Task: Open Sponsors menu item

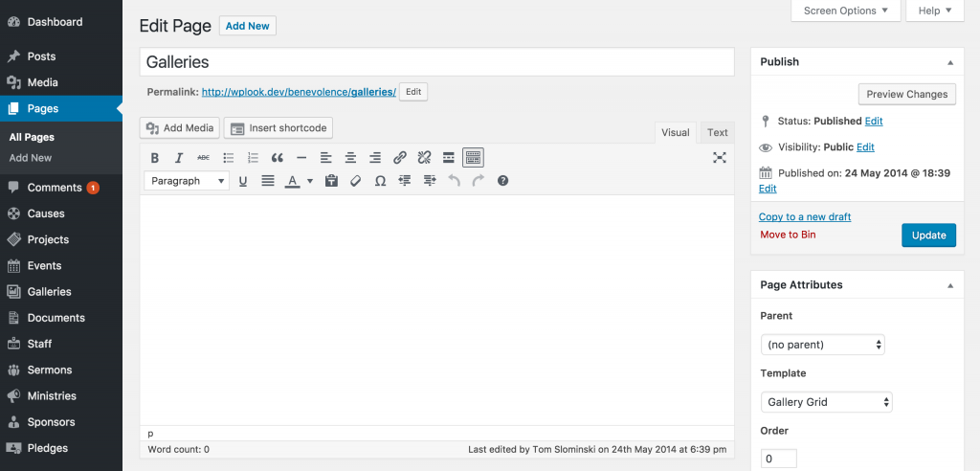Action: (x=61, y=422)
